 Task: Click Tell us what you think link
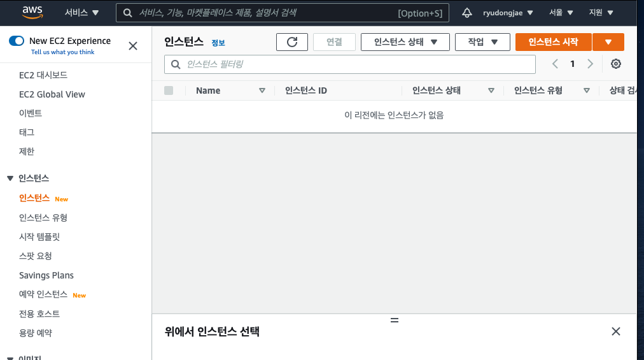[x=63, y=52]
